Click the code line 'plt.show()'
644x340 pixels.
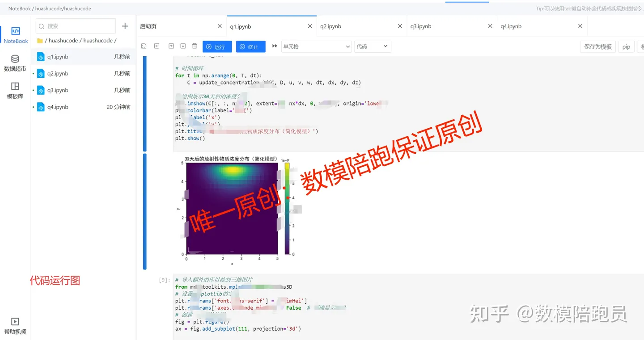(x=190, y=139)
